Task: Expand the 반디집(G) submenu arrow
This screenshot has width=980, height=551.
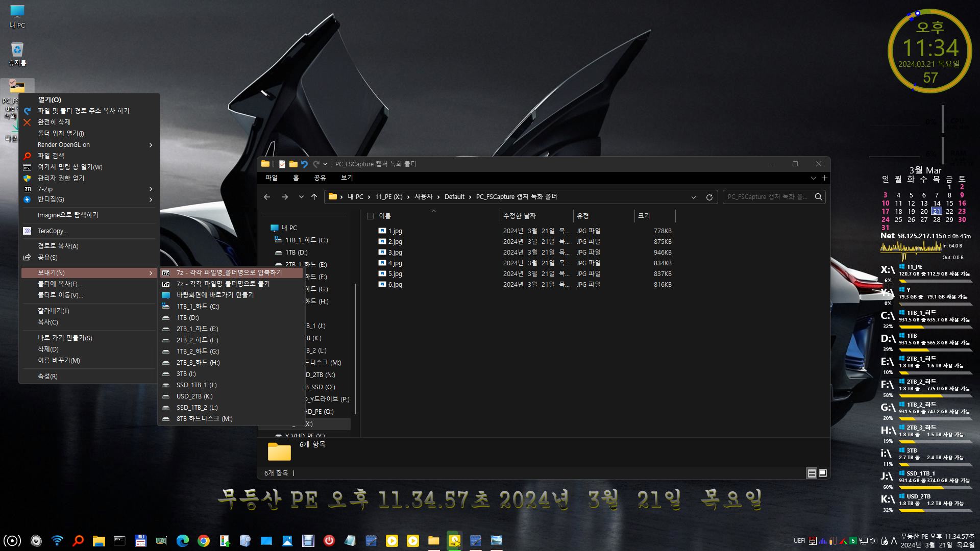Action: (151, 200)
